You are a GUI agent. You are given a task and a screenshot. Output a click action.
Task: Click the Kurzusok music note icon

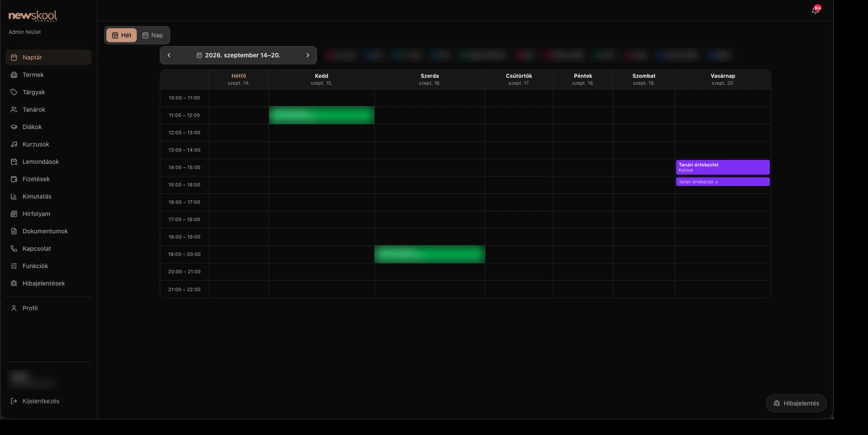[x=14, y=144]
